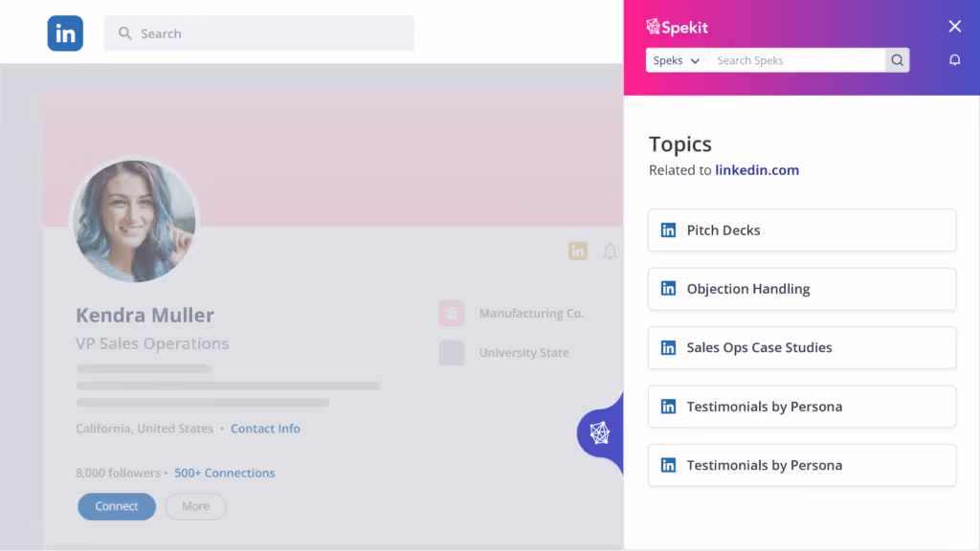
Task: Open the Pitch Decks topic
Action: (x=802, y=230)
